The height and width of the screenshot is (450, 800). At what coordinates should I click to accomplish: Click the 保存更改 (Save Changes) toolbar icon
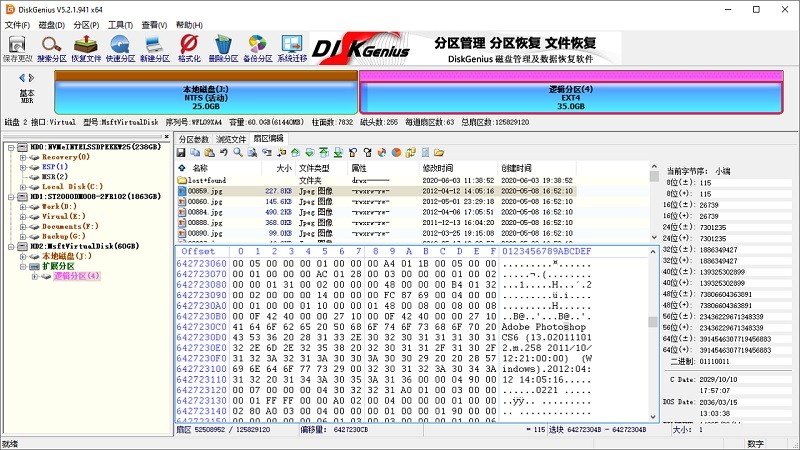17,48
